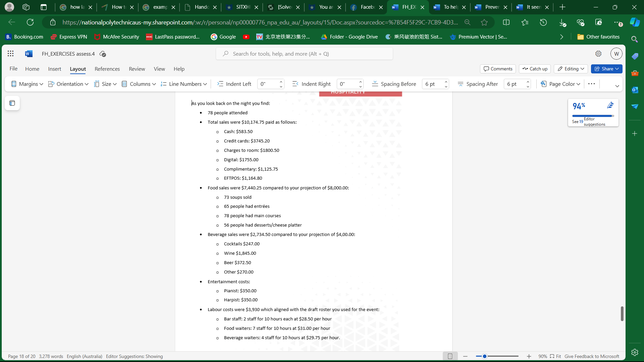
Task: Toggle the page view icon near zoom controls
Action: (x=450, y=356)
